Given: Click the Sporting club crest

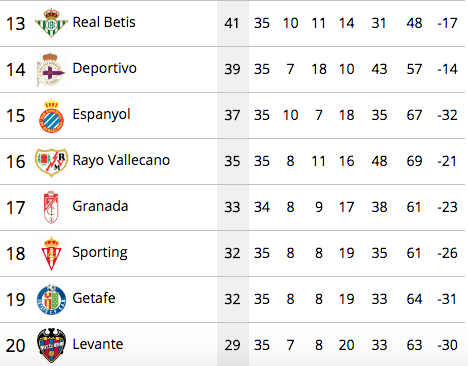Looking at the screenshot, I should [51, 253].
